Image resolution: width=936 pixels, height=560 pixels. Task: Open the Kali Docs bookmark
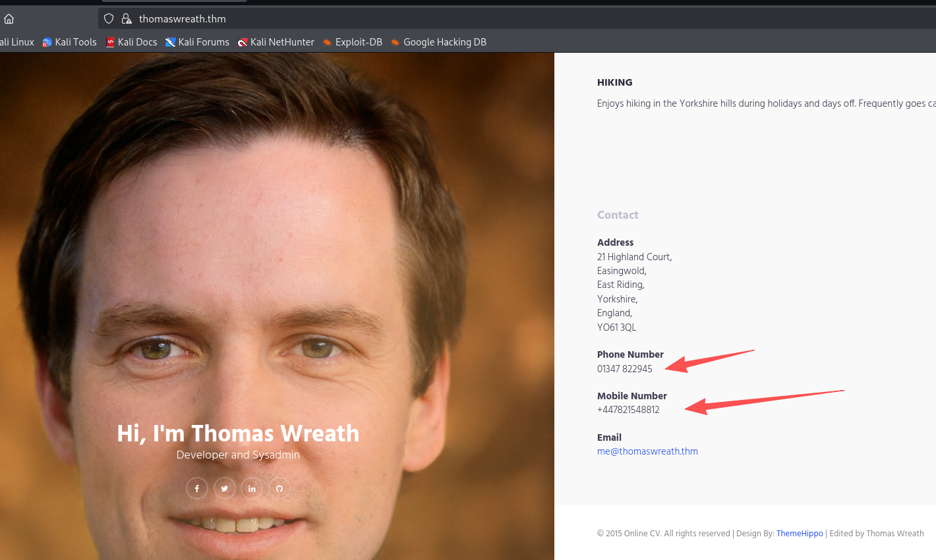coord(131,42)
